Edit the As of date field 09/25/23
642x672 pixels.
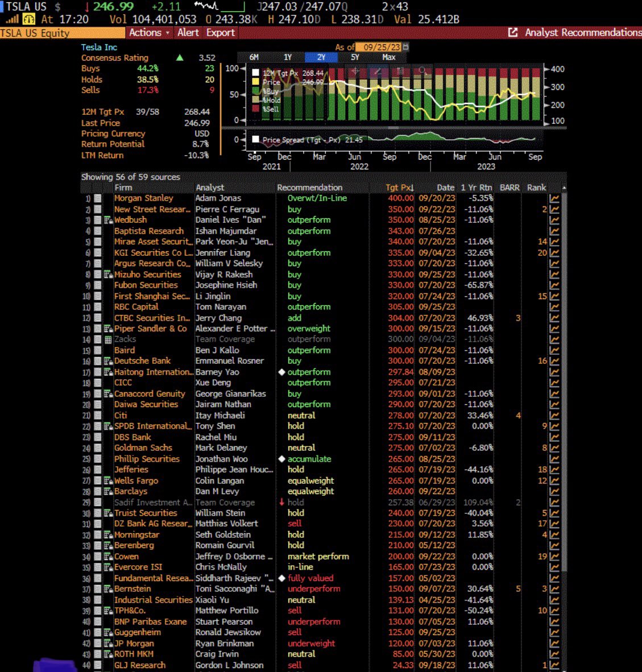380,47
